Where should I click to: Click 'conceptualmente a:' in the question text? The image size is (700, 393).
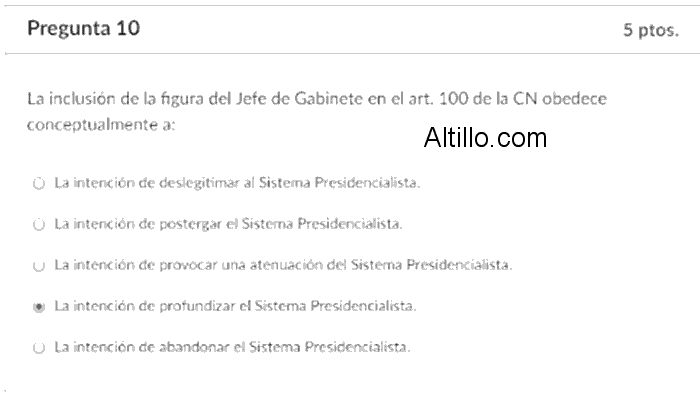[101, 125]
